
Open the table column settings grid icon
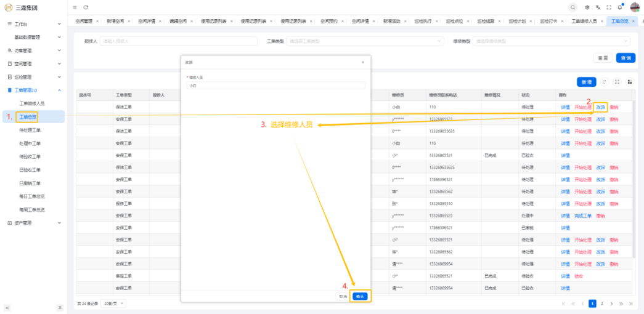coord(629,82)
